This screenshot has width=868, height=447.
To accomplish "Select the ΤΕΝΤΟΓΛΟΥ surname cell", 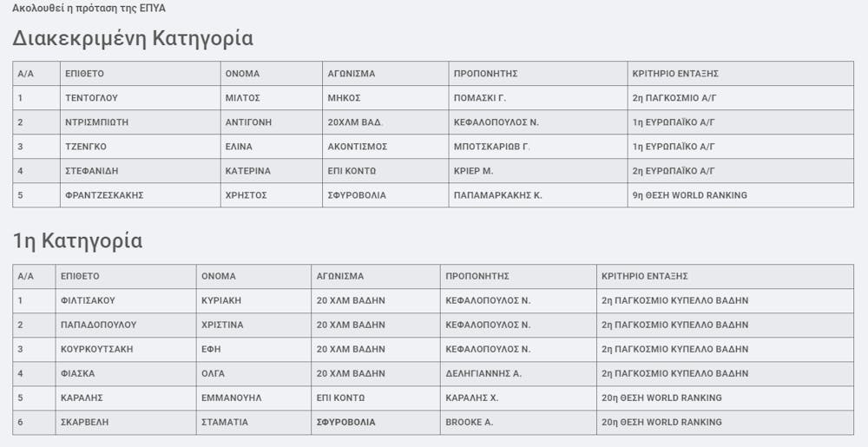I will (x=91, y=98).
